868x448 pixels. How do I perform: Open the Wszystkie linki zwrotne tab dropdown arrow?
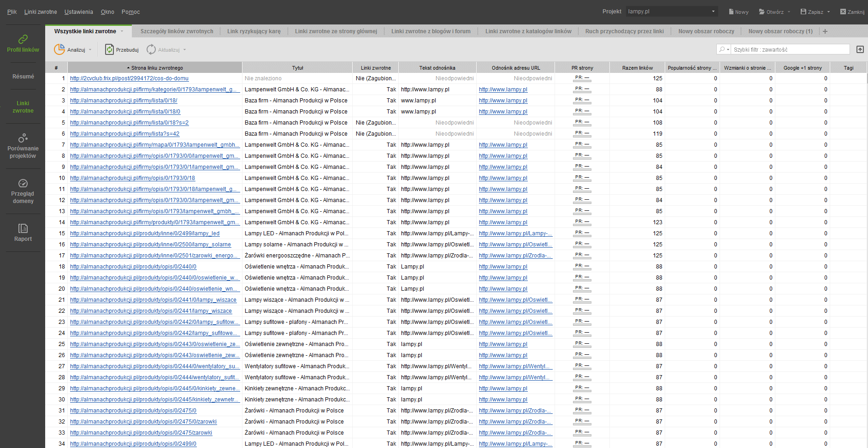coord(122,31)
